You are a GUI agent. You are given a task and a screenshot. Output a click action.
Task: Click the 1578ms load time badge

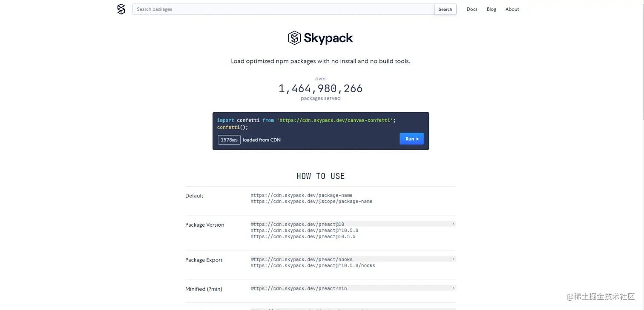[229, 139]
